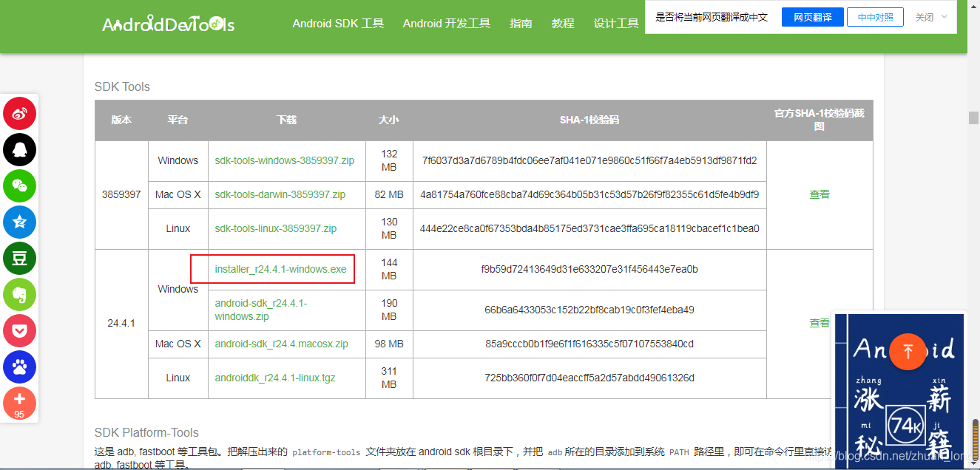Save page to Pocket icon

[x=19, y=331]
